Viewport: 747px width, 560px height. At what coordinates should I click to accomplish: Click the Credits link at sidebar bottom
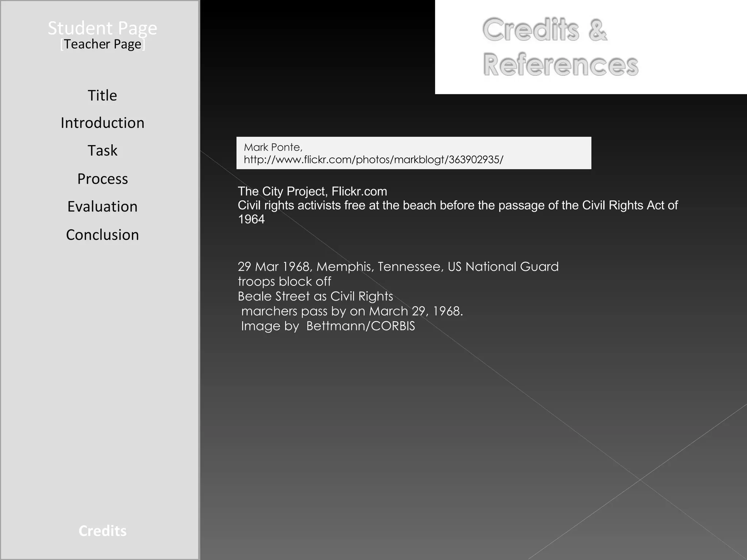click(102, 531)
